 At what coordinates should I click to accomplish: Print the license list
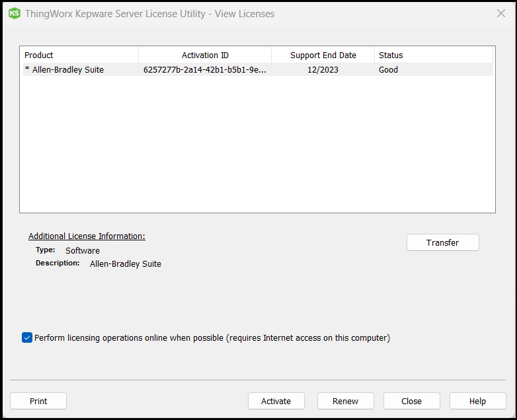[x=38, y=401]
